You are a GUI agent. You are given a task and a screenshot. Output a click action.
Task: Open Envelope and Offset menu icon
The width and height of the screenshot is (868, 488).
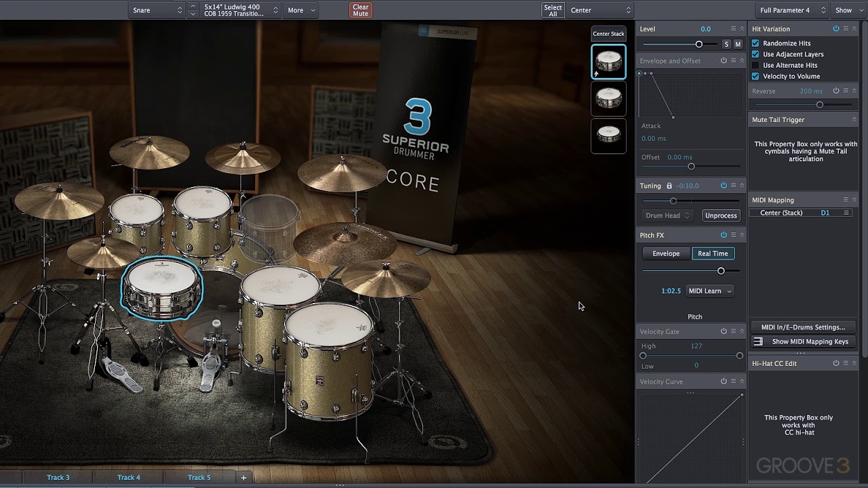click(x=733, y=60)
